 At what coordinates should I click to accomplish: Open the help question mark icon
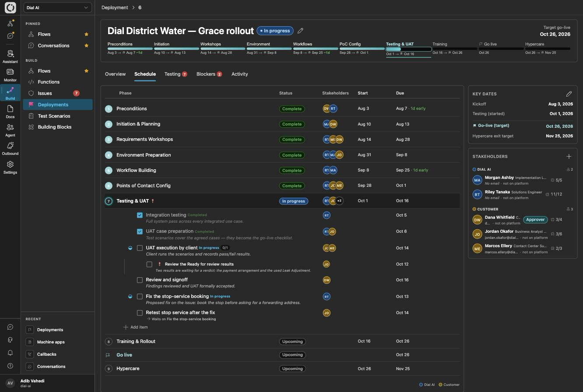[10, 366]
